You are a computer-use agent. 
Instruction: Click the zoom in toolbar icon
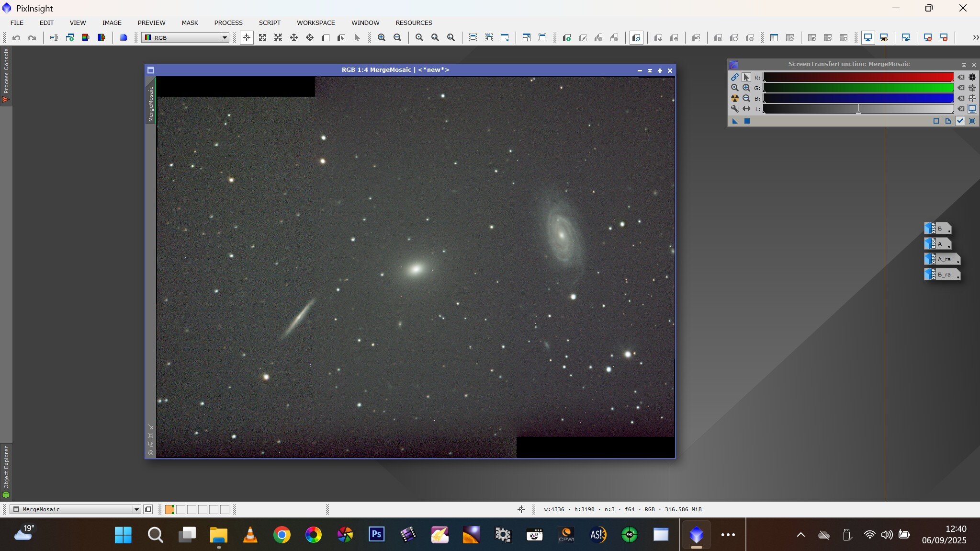382,37
